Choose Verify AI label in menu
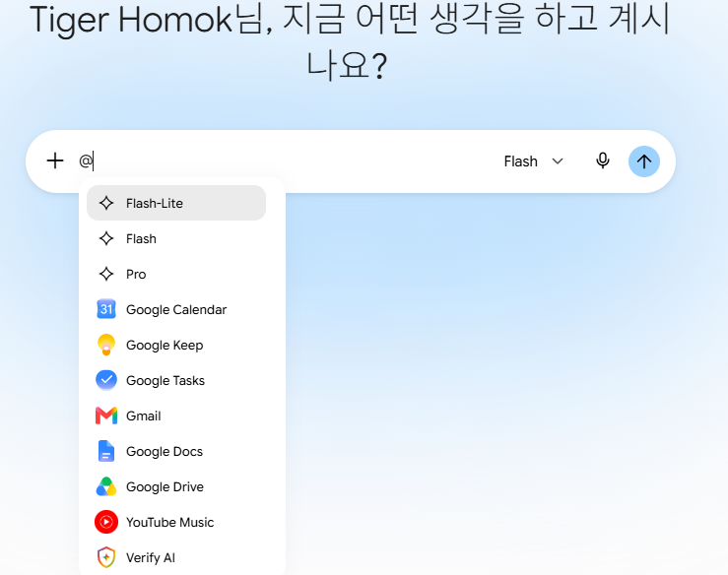The height and width of the screenshot is (575, 728). pos(151,558)
